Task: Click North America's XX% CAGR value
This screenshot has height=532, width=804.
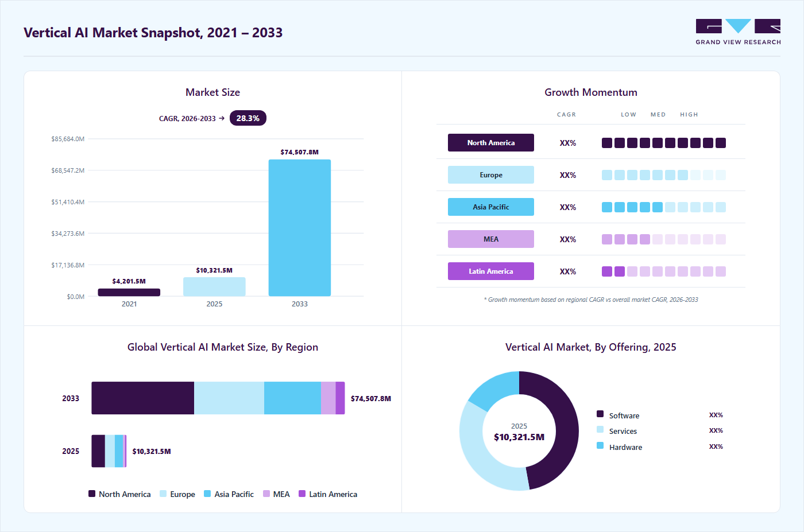Action: point(568,143)
